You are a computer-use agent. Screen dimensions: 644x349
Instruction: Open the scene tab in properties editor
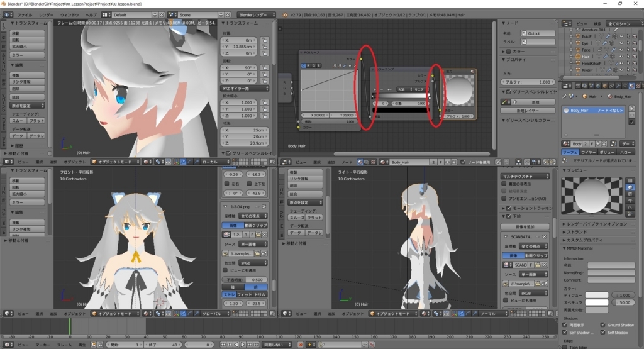pyautogui.click(x=591, y=86)
